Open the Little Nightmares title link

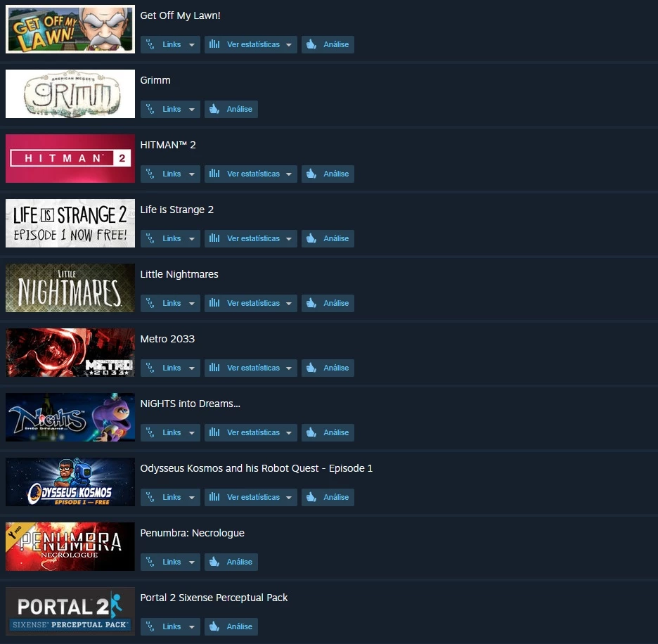(179, 274)
